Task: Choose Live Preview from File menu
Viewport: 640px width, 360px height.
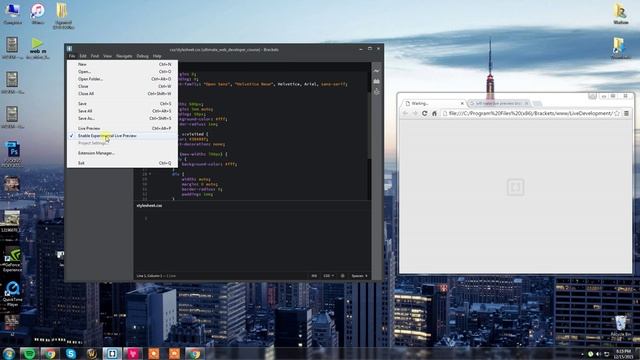Action: [122, 128]
